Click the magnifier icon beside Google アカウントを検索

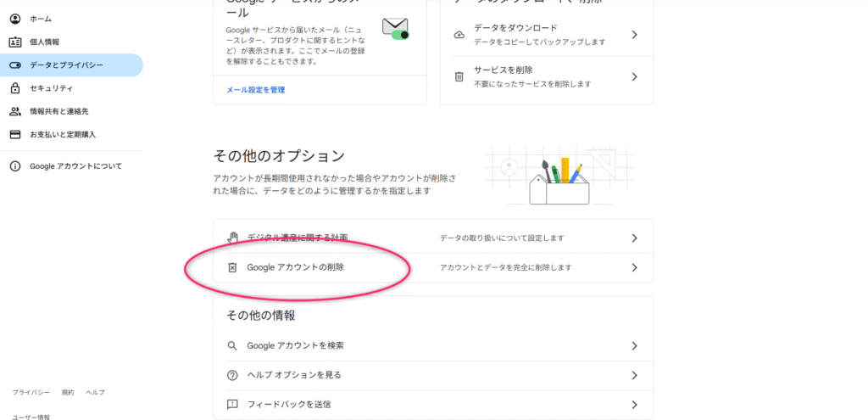(x=232, y=345)
